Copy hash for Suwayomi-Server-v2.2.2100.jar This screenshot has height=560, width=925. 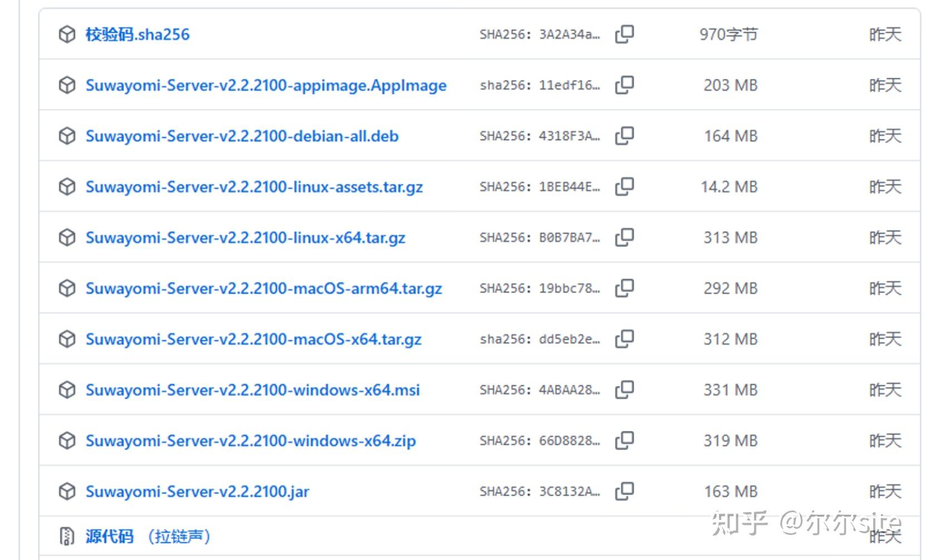coord(624,491)
